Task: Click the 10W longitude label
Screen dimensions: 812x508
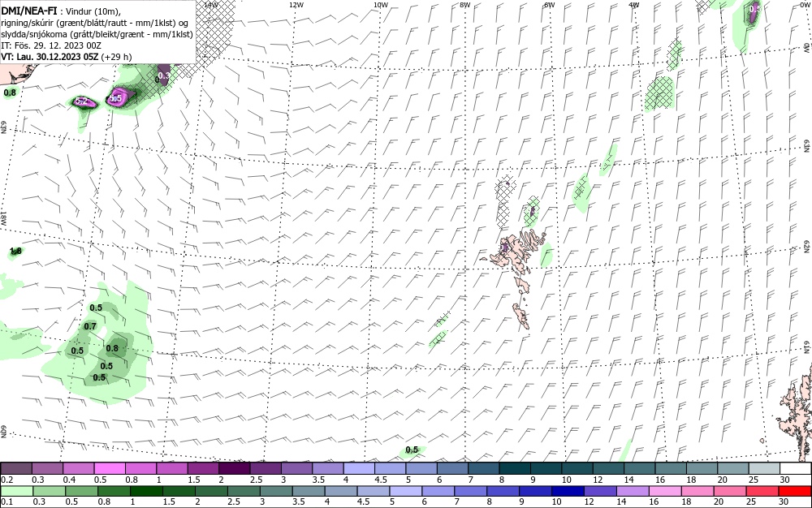Action: [x=381, y=5]
